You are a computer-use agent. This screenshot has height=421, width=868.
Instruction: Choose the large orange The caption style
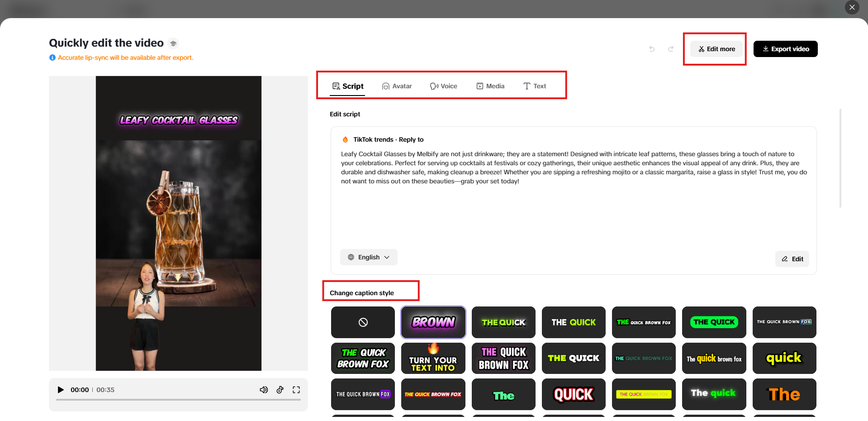784,394
